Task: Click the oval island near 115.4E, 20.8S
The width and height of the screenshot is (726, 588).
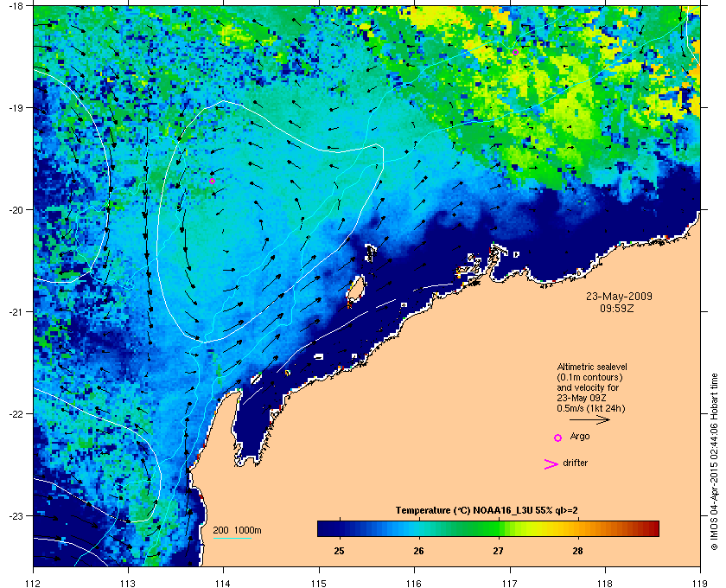Action: (355, 290)
